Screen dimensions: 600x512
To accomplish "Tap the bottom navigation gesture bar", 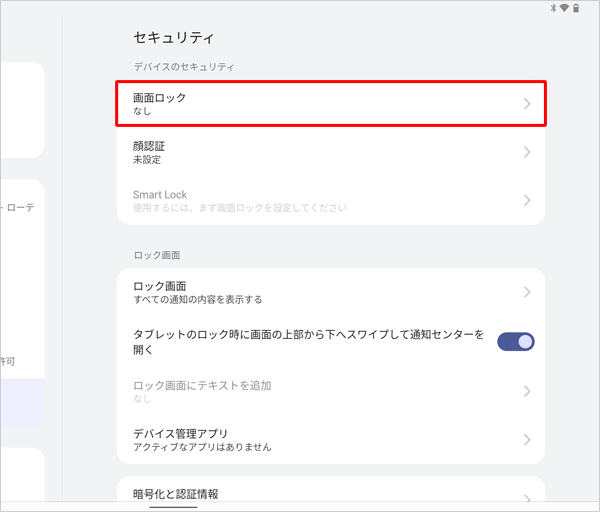I will [173, 507].
